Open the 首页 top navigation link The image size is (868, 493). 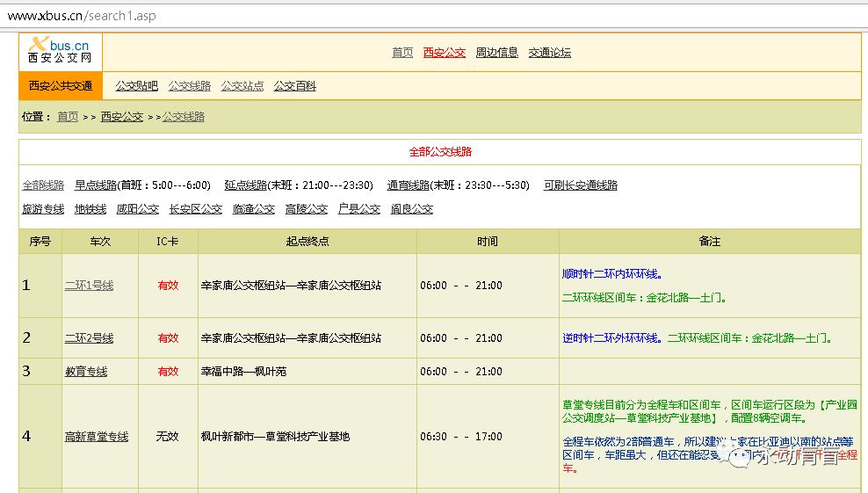(x=402, y=52)
